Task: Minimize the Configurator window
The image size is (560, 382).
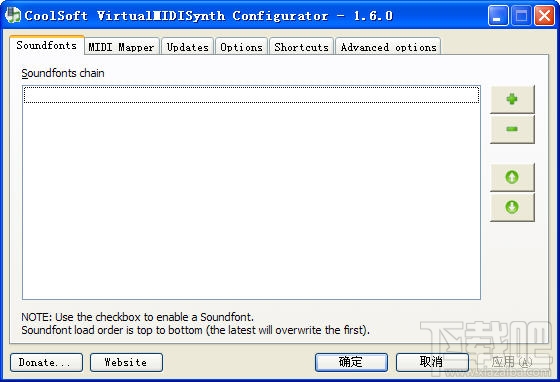Action: pos(498,16)
